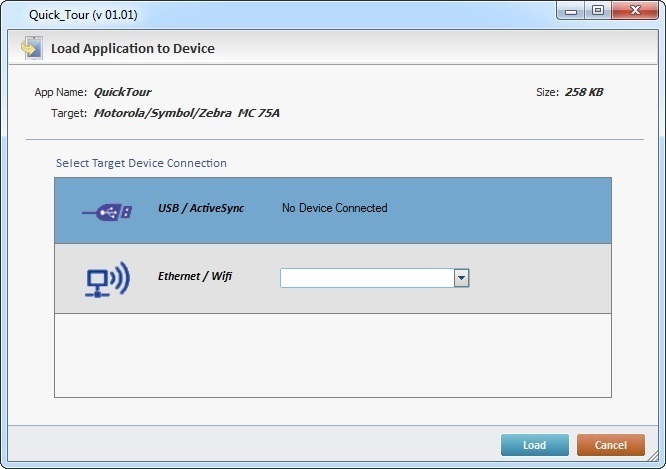This screenshot has width=666, height=469.
Task: Choose the USB / ActiveSync label
Action: point(201,208)
